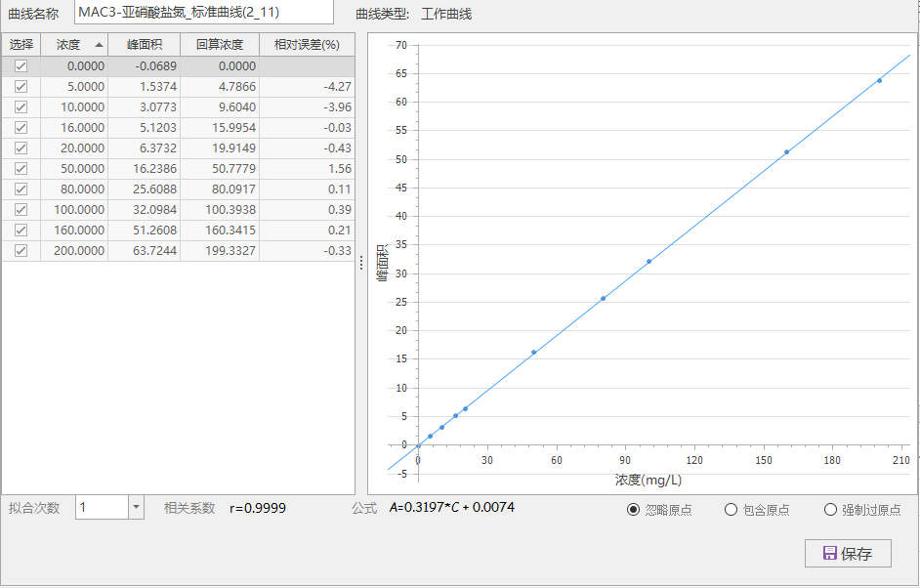Image resolution: width=920 pixels, height=588 pixels.
Task: Open the fit order dropdown
Action: pyautogui.click(x=136, y=508)
